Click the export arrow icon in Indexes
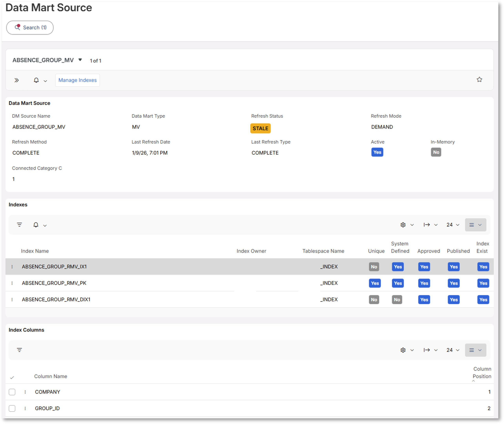Image resolution: width=504 pixels, height=424 pixels. [x=427, y=225]
